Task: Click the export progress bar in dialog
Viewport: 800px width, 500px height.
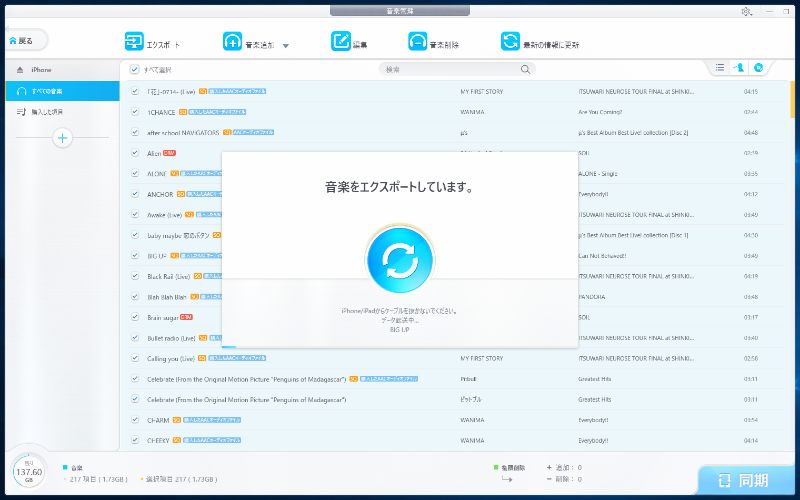Action: pyautogui.click(x=400, y=347)
